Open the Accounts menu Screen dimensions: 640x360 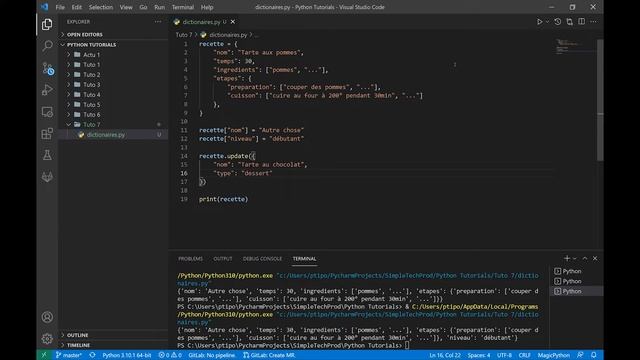click(x=47, y=317)
